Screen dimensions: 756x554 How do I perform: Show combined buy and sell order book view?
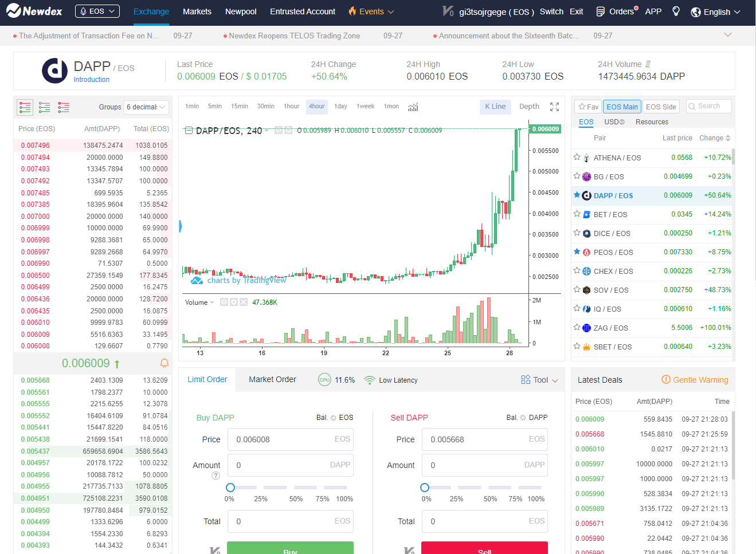(x=25, y=107)
